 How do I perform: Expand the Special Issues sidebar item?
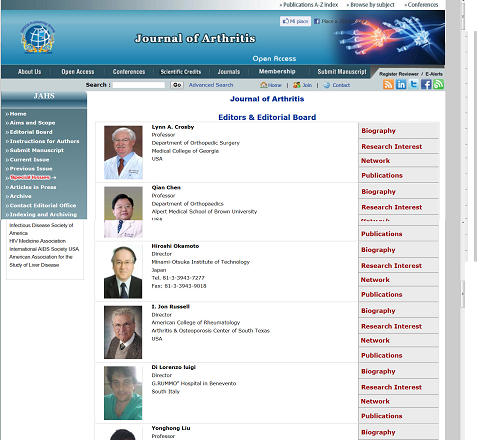coord(30,178)
